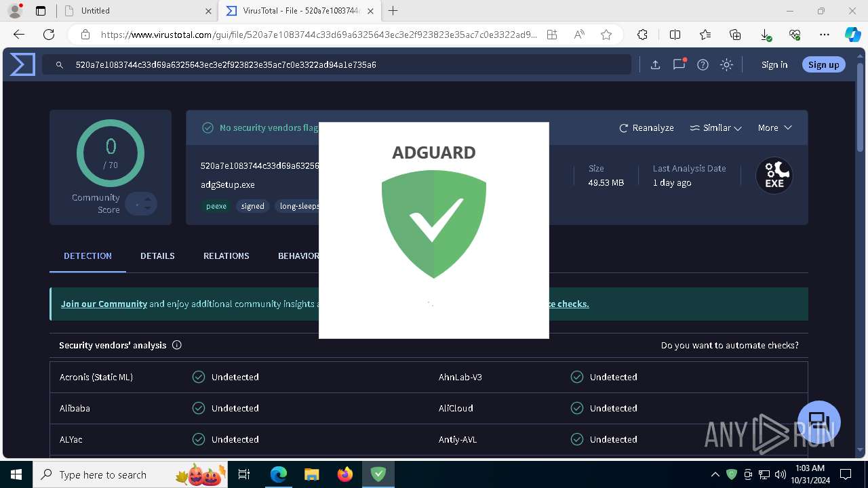Click the search magnifier icon in VirusTotal
868x488 pixels.
(x=60, y=64)
